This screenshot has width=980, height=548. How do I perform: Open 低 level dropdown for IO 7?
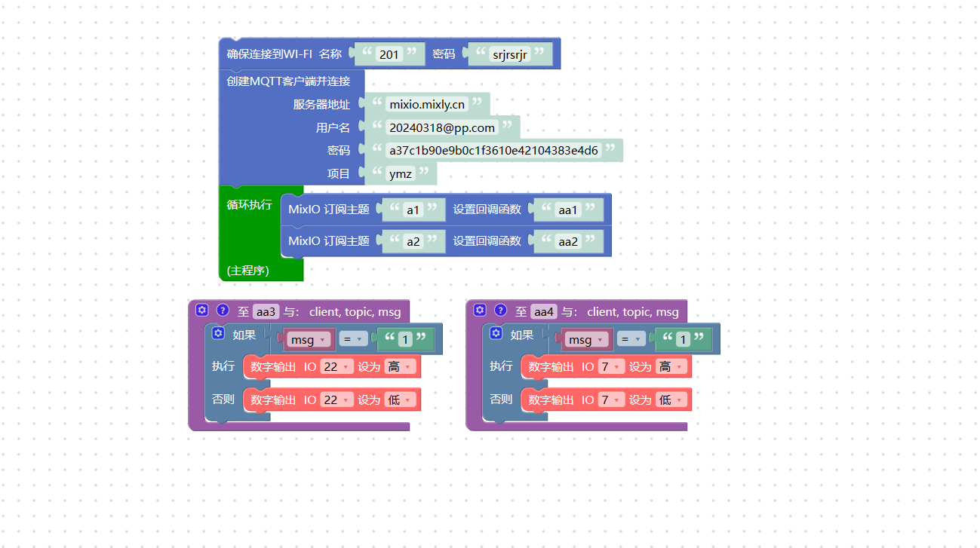(x=671, y=400)
